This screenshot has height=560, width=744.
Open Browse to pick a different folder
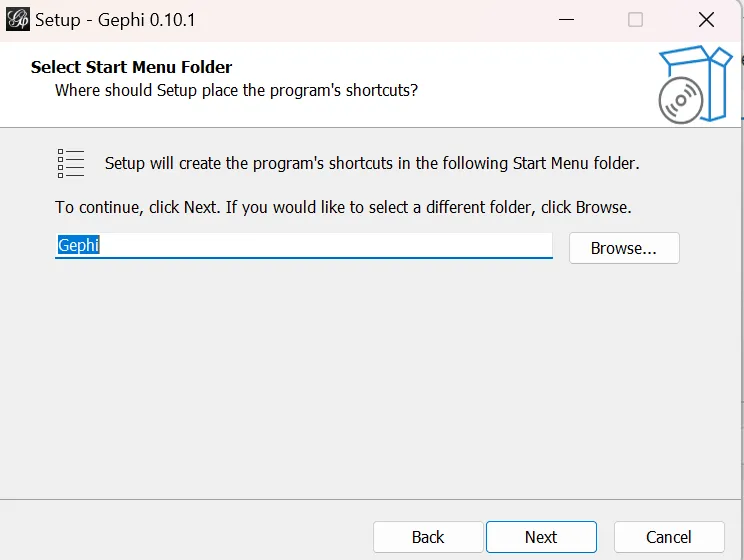[623, 248]
